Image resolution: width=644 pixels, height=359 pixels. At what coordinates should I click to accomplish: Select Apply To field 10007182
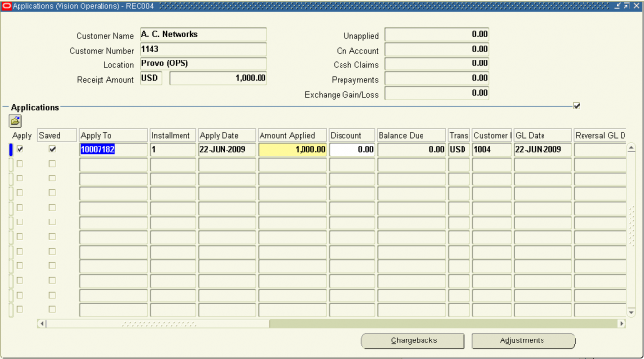click(x=113, y=150)
